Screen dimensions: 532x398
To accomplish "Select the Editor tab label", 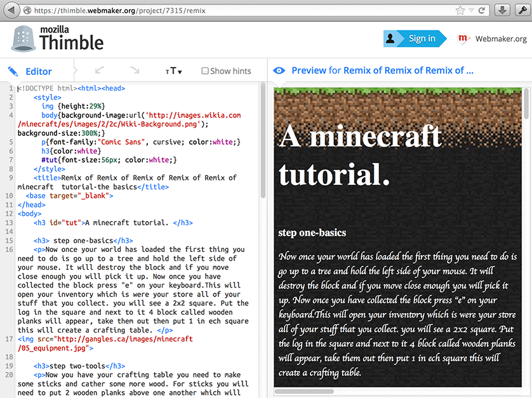I will click(39, 71).
